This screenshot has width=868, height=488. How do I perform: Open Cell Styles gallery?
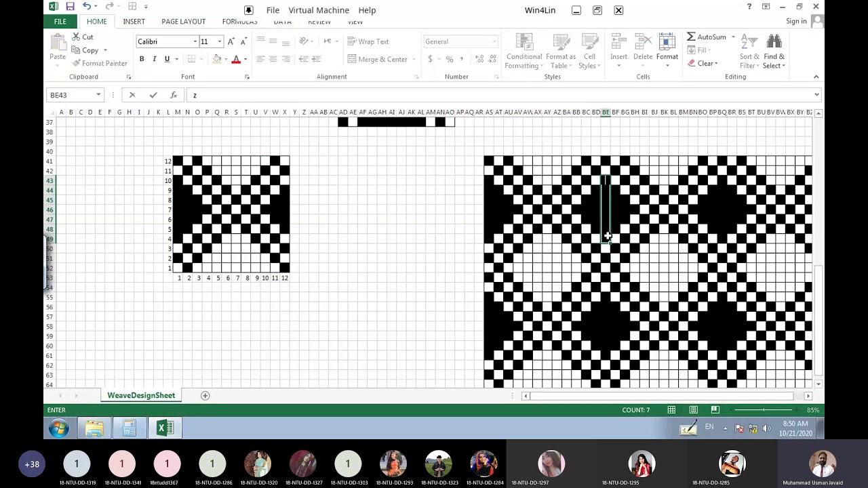point(589,52)
